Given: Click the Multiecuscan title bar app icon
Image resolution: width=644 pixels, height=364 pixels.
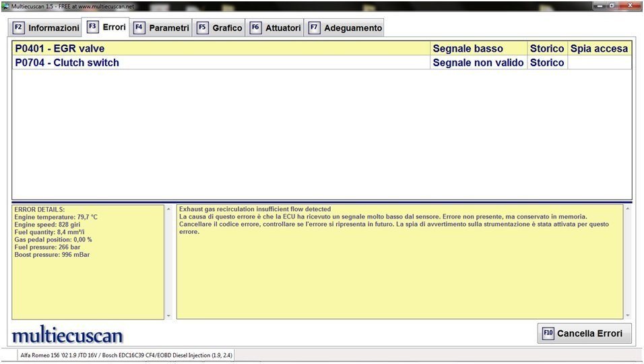Looking at the screenshot, I should click(5, 6).
